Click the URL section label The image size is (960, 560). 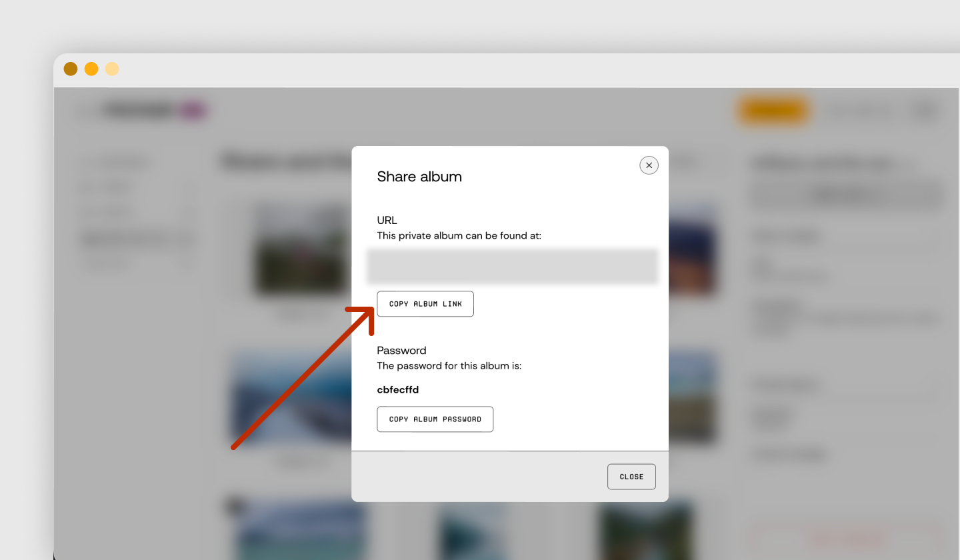(387, 220)
